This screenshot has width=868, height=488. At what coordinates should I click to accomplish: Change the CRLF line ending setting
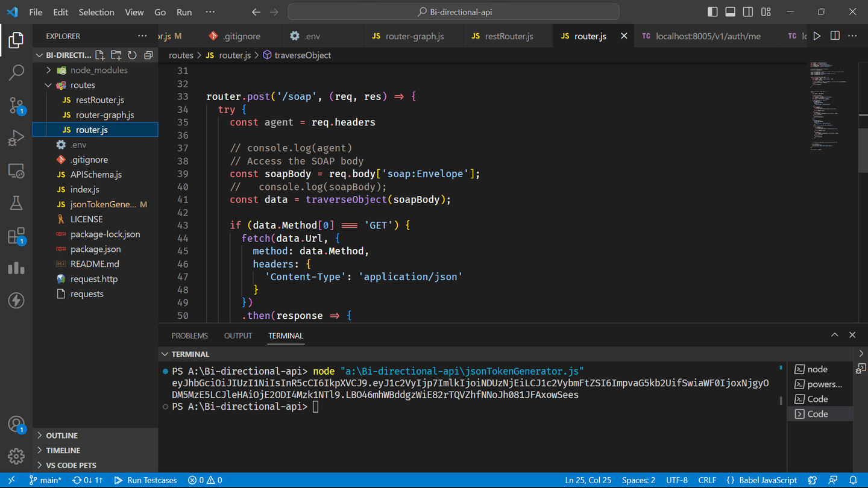[x=707, y=480]
